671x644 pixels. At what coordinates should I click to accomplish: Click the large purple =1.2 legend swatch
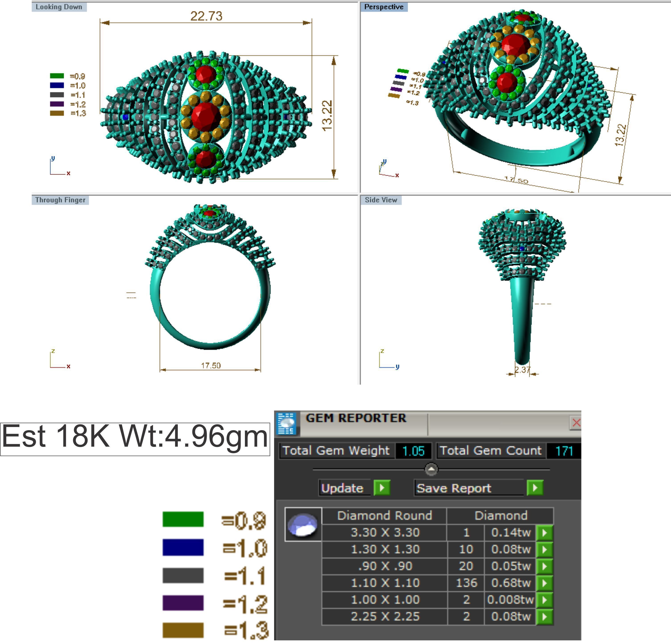point(183,603)
